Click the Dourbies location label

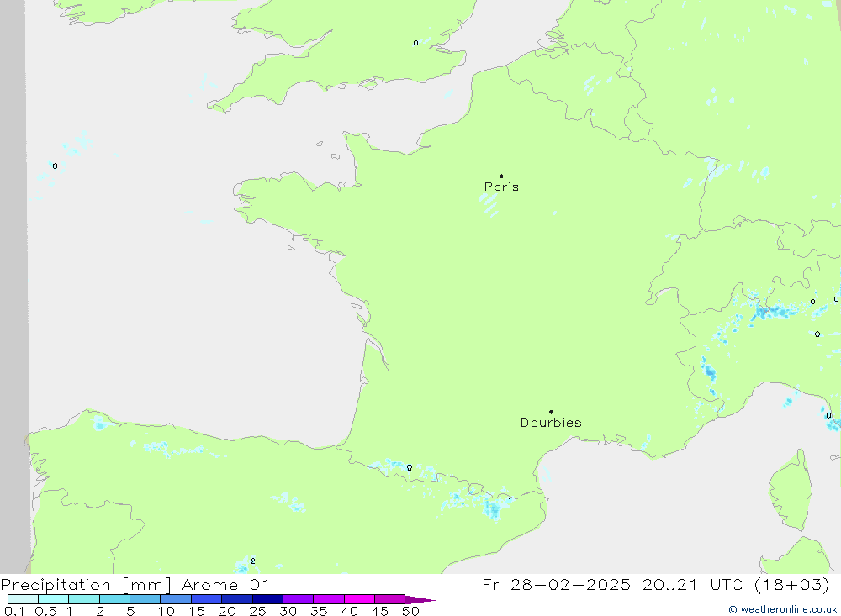(x=551, y=423)
